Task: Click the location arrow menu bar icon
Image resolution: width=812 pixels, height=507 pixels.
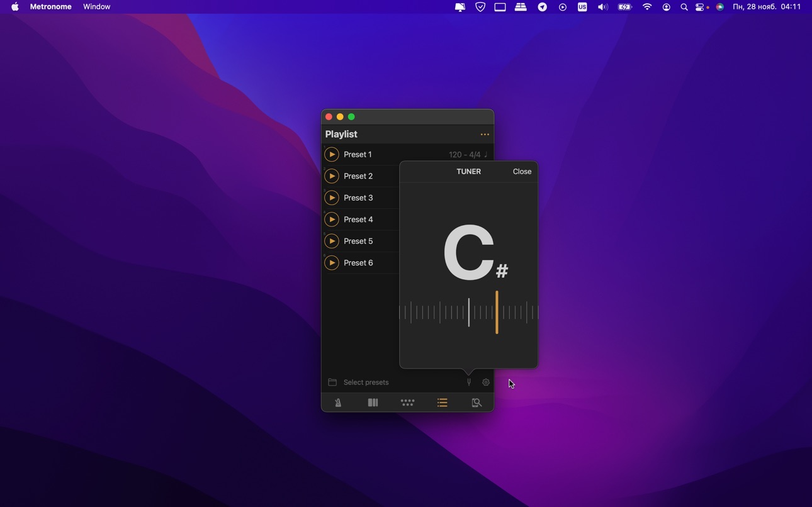Action: [542, 7]
